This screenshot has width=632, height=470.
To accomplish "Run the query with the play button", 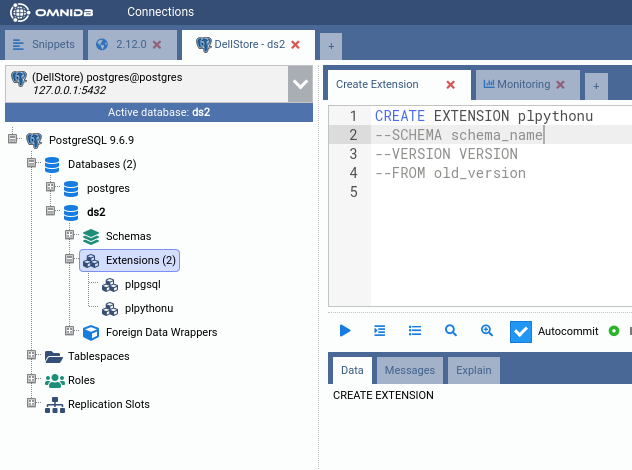I will [x=345, y=330].
